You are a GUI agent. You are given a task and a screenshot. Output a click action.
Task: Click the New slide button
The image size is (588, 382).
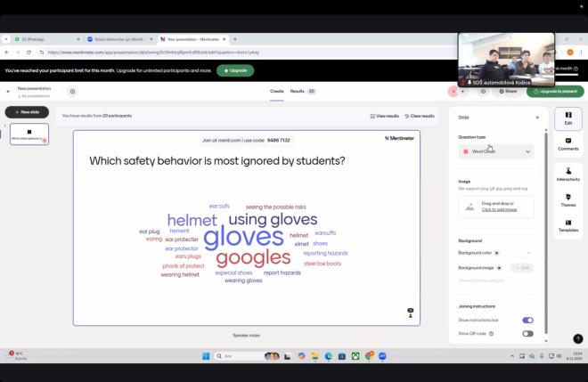coord(27,112)
